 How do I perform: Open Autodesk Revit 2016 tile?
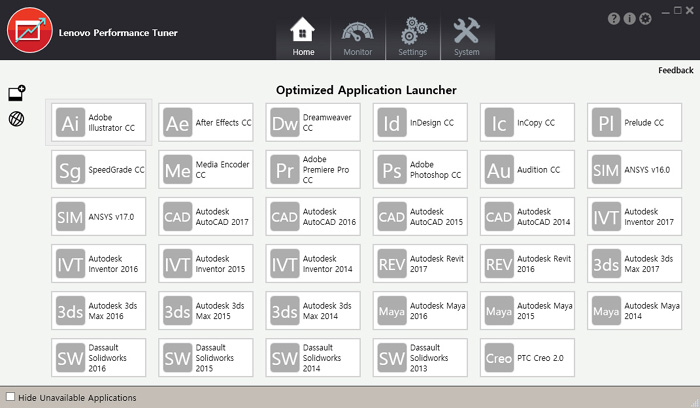click(527, 263)
